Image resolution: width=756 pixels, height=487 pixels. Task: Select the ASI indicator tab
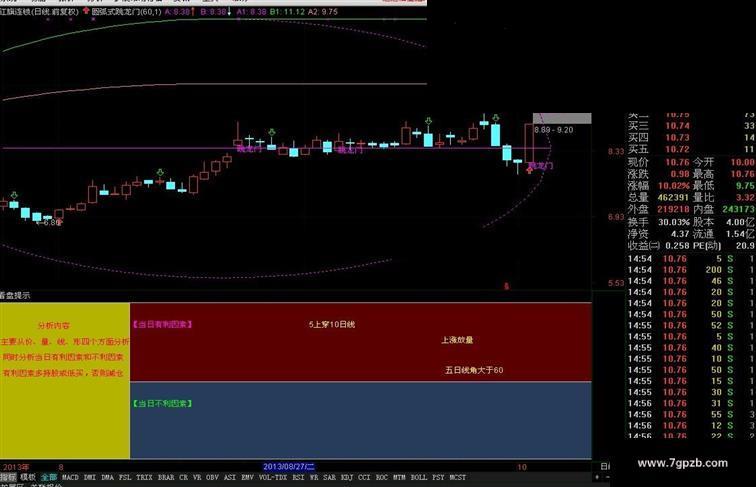[230, 477]
